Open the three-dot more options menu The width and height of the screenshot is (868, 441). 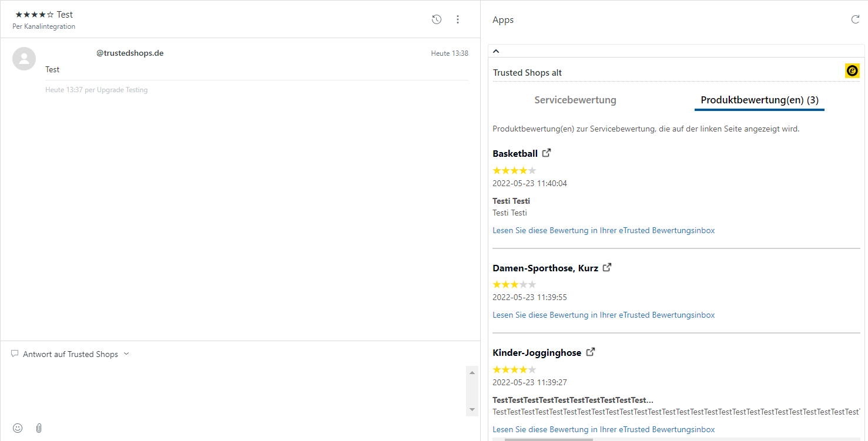(458, 19)
